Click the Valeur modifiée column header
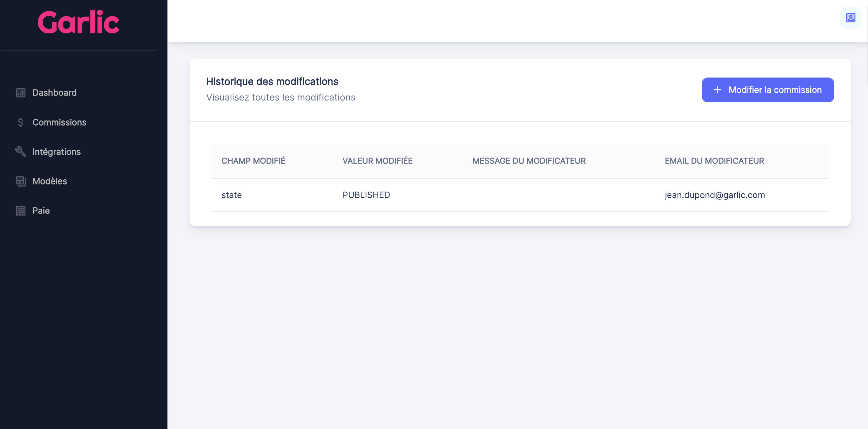 pyautogui.click(x=377, y=161)
